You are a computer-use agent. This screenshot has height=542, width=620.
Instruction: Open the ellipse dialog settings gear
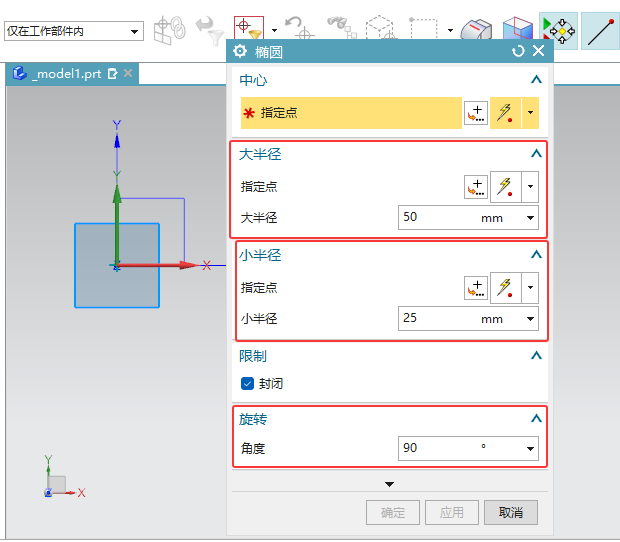pos(240,51)
